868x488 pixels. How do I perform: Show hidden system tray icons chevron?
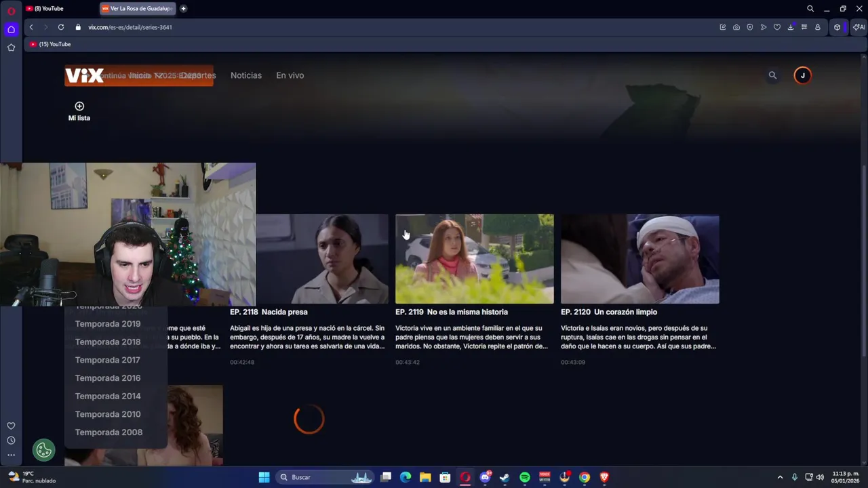tap(780, 477)
